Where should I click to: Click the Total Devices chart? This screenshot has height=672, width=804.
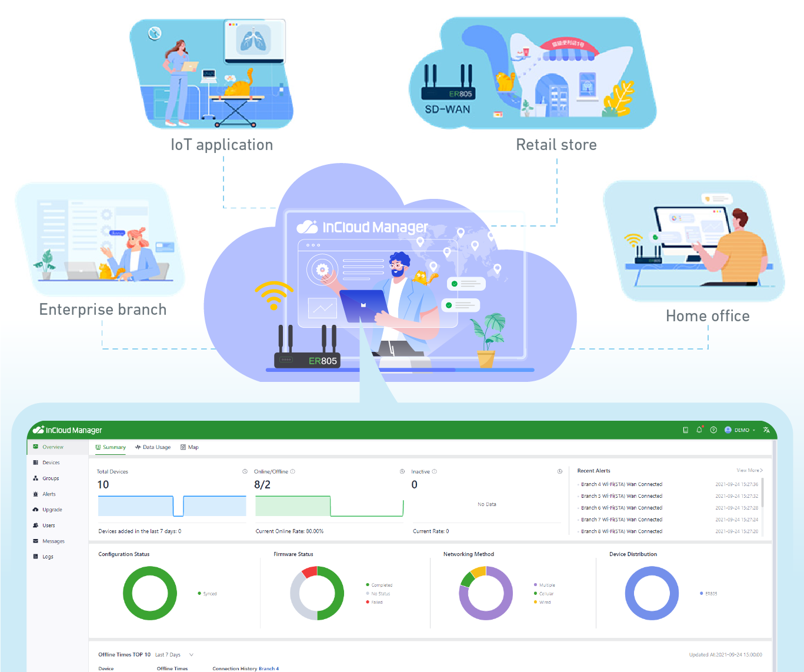click(172, 506)
